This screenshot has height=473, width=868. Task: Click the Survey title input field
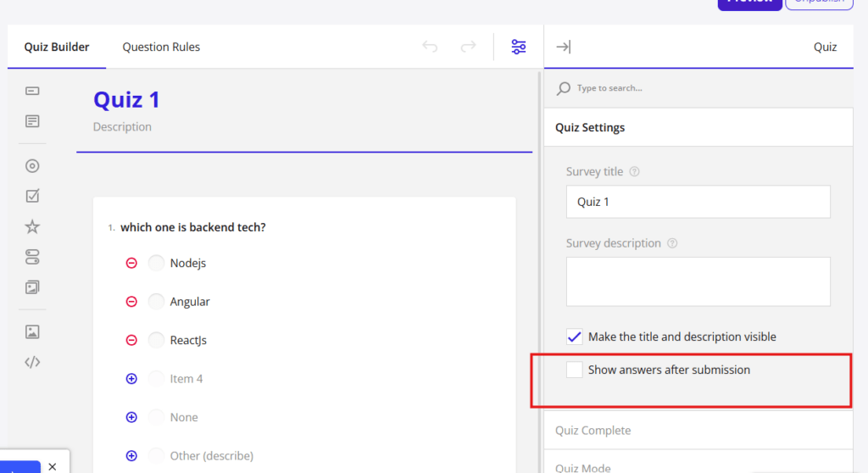698,202
